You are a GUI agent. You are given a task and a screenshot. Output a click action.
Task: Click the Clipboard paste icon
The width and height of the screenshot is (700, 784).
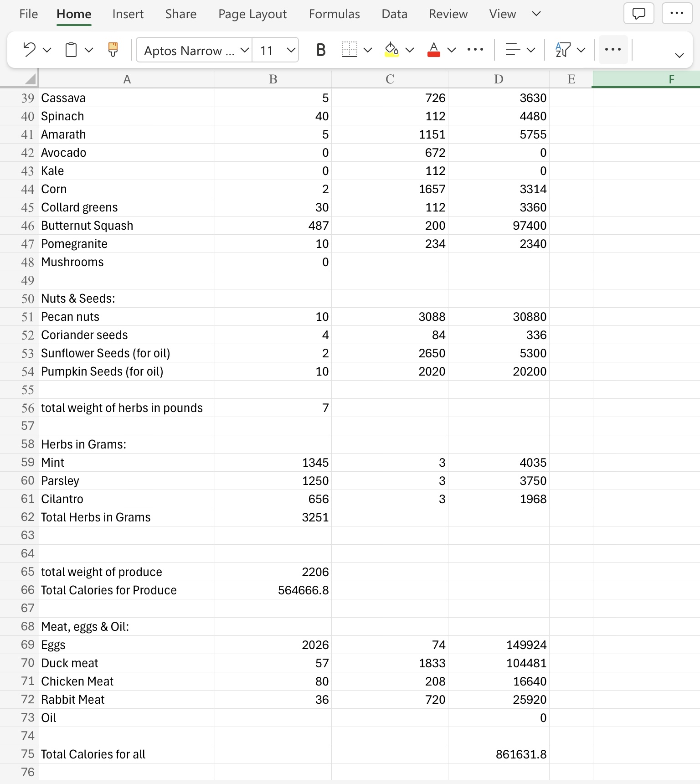coord(71,50)
